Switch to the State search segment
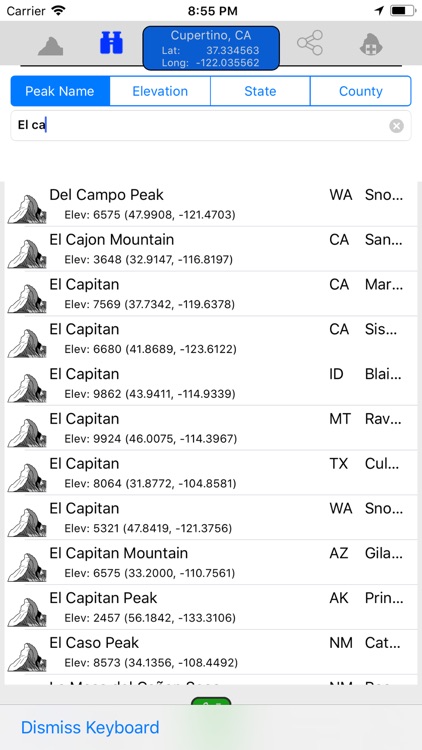 (260, 91)
